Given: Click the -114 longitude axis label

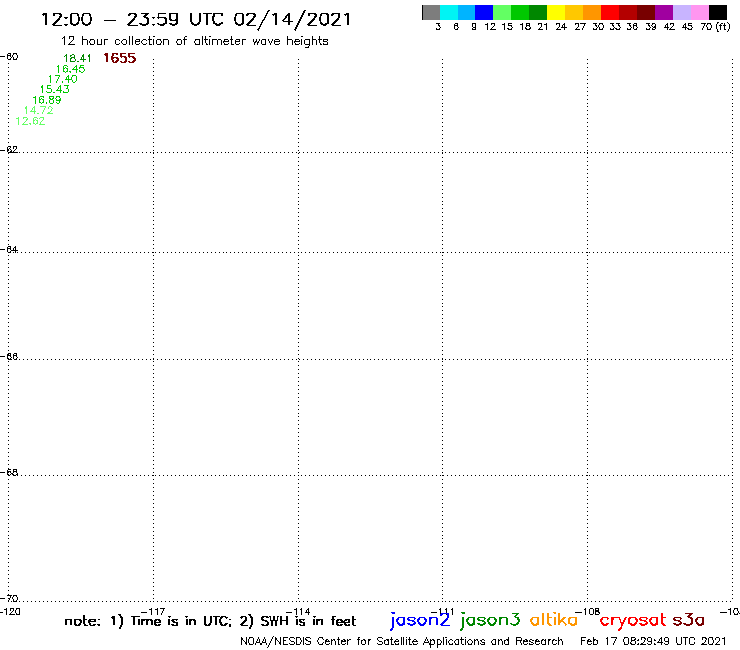Looking at the screenshot, I should coord(298,612).
